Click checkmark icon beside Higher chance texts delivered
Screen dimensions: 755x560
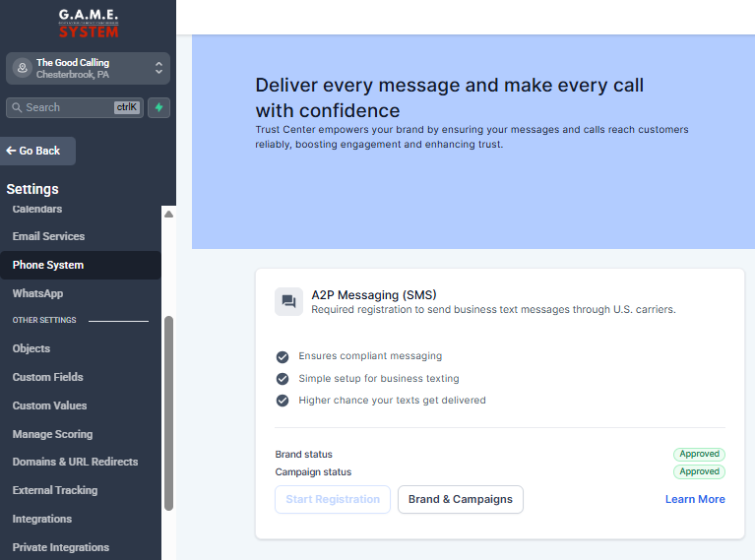pos(283,401)
